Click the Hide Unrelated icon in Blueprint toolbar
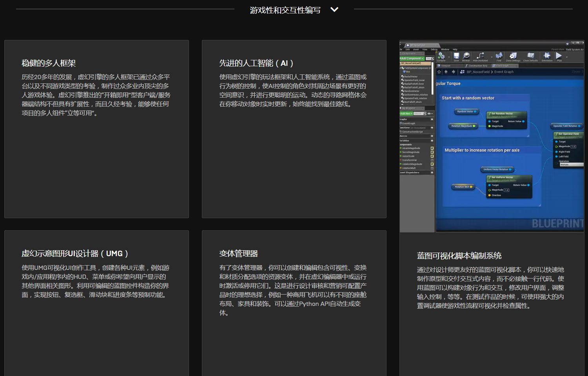 [x=480, y=56]
